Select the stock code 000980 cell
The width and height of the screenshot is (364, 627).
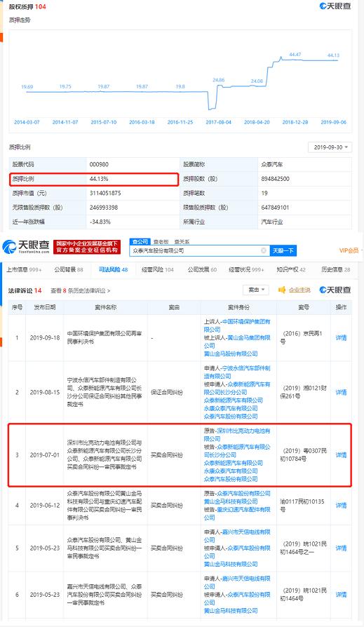(99, 164)
